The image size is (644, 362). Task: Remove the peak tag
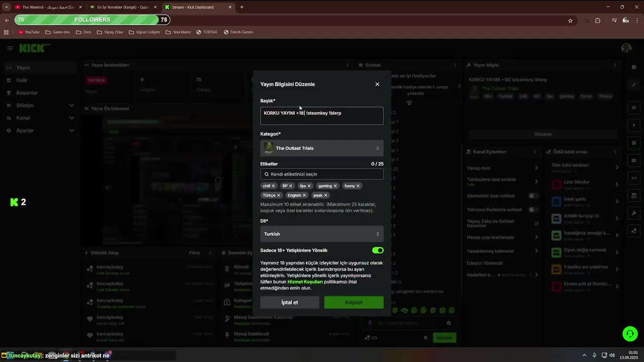point(326,196)
